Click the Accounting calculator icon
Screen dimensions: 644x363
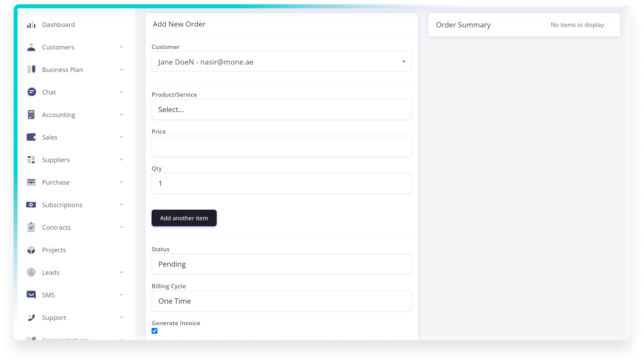click(x=31, y=115)
